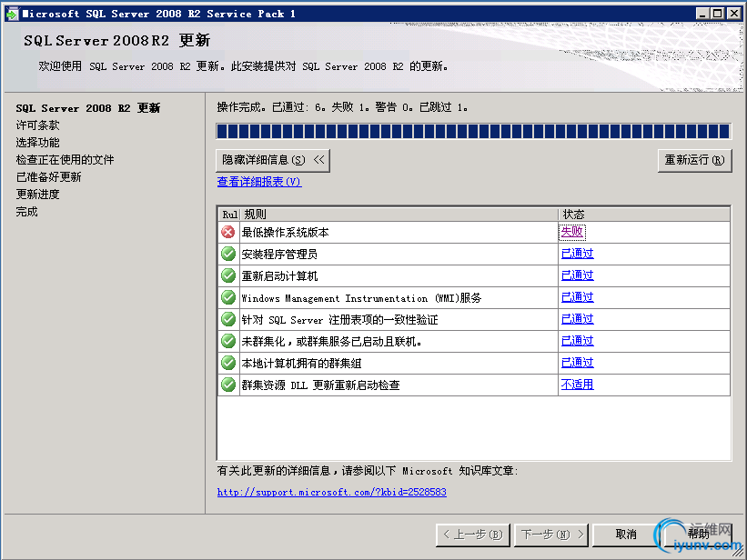Open 已通过 link for 本地计算机拥有的群集组
The width and height of the screenshot is (747, 560).
(x=578, y=363)
